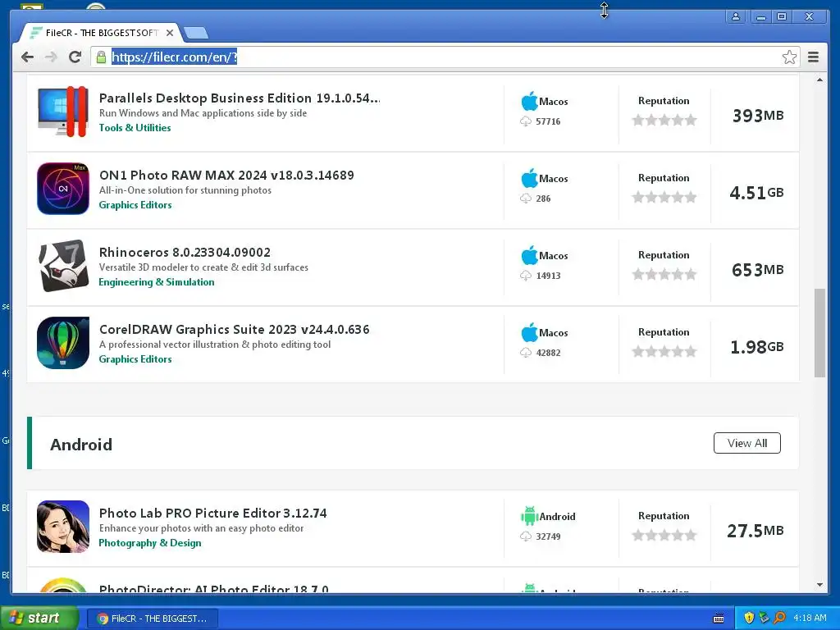Click the user profile icon in title bar
This screenshot has height=630, width=840.
[x=736, y=16]
